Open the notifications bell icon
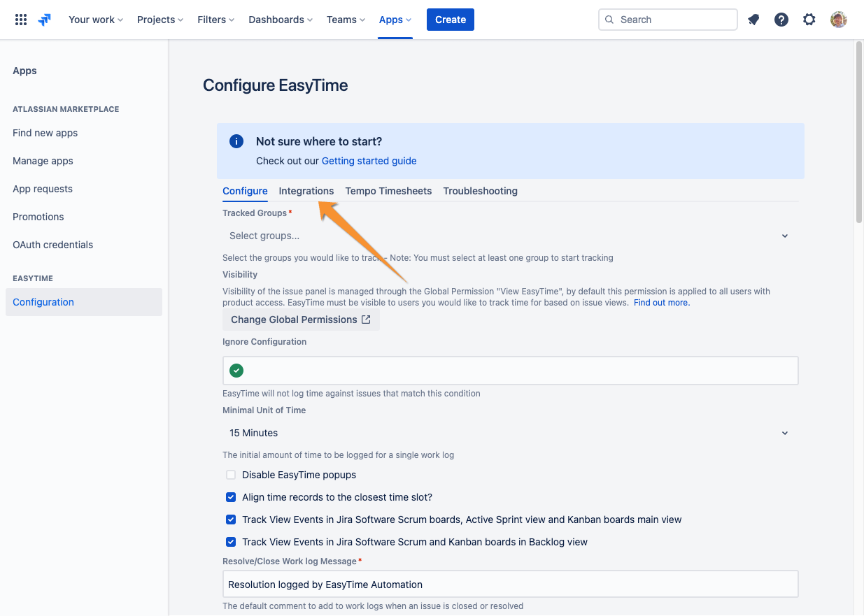This screenshot has height=616, width=864. point(753,20)
